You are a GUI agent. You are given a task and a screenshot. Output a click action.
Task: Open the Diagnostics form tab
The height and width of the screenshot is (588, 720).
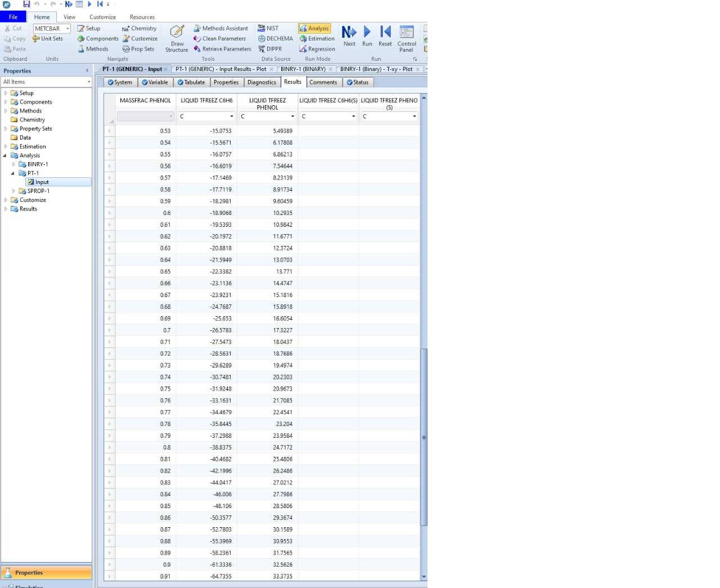pyautogui.click(x=262, y=82)
